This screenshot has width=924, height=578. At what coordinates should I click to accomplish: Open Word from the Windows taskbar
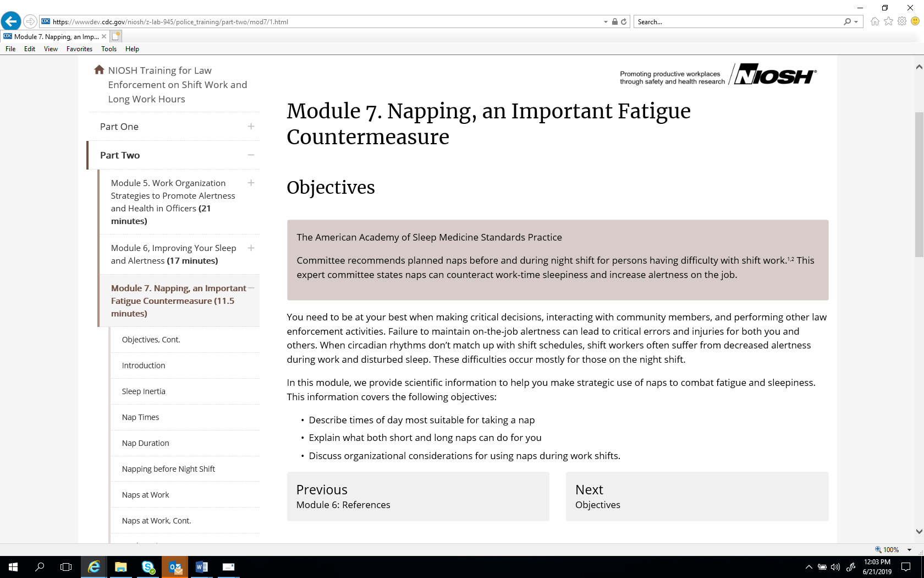(202, 567)
